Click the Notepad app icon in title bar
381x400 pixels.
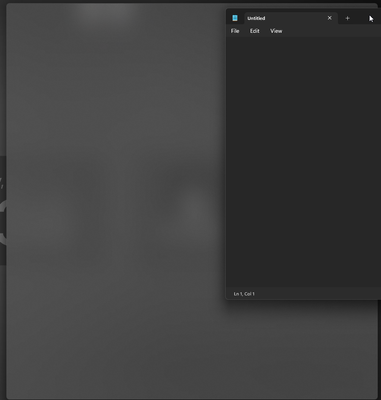[x=235, y=18]
